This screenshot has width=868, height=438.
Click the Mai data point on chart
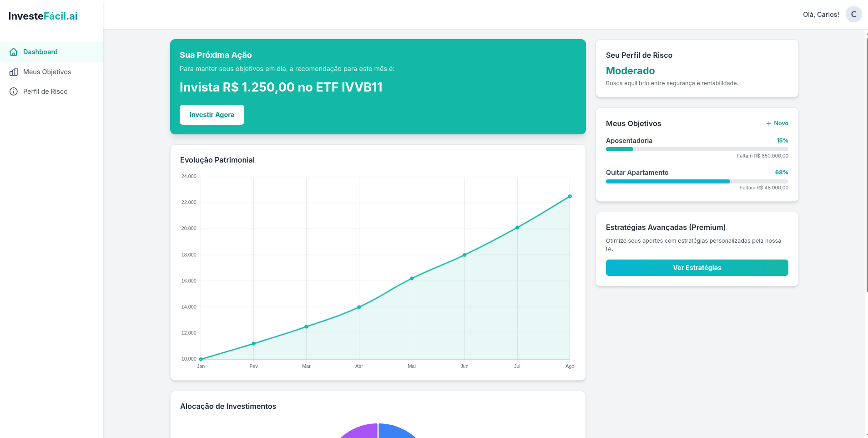click(412, 279)
